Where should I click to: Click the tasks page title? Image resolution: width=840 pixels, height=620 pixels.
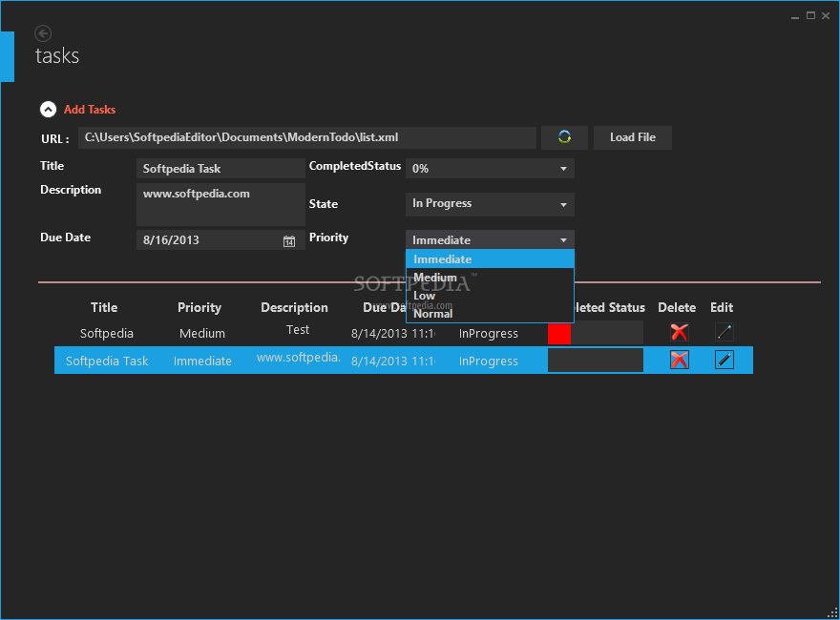56,55
